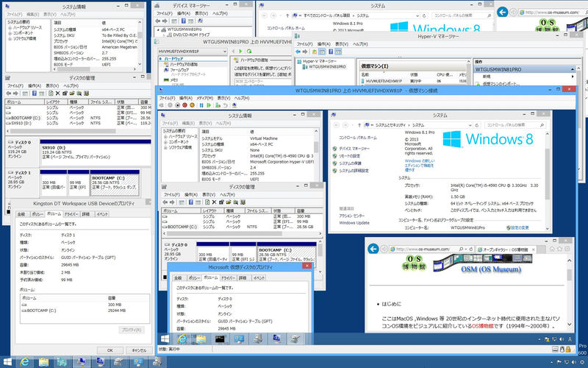Click Revert icon in VM connection toolbar
588x368 pixels.
pyautogui.click(x=226, y=105)
